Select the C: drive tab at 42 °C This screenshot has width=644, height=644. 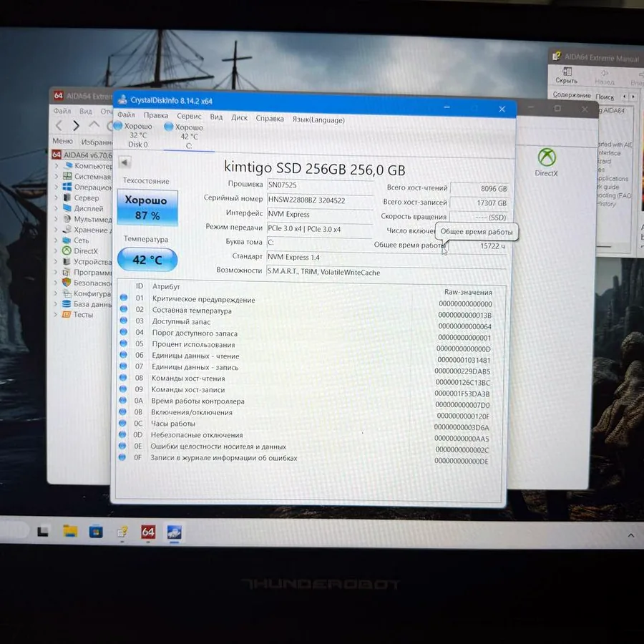tap(189, 137)
